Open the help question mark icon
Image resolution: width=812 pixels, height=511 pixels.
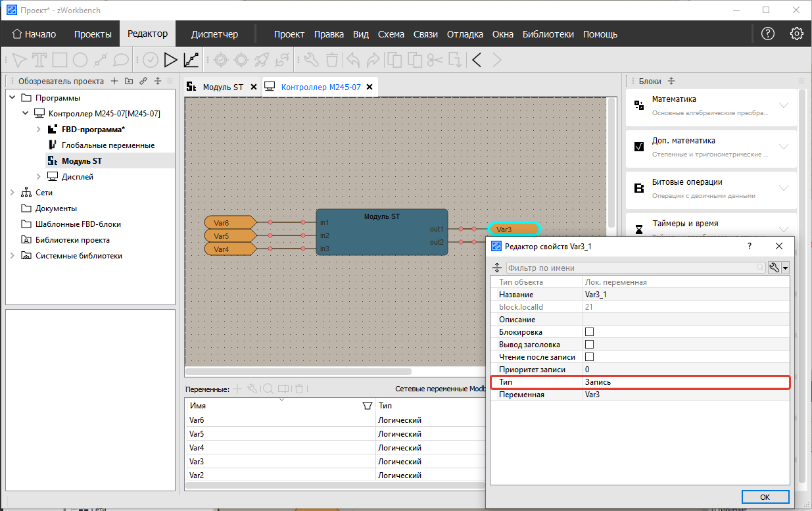(767, 34)
